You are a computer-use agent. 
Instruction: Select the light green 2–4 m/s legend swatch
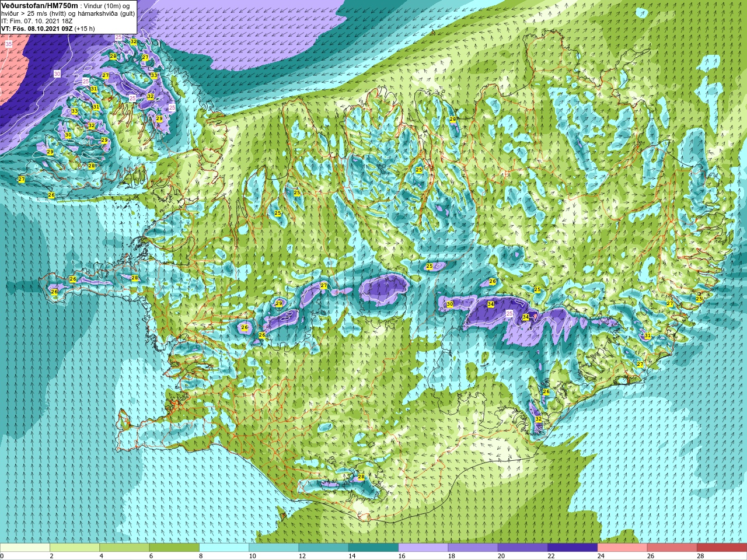pyautogui.click(x=75, y=548)
